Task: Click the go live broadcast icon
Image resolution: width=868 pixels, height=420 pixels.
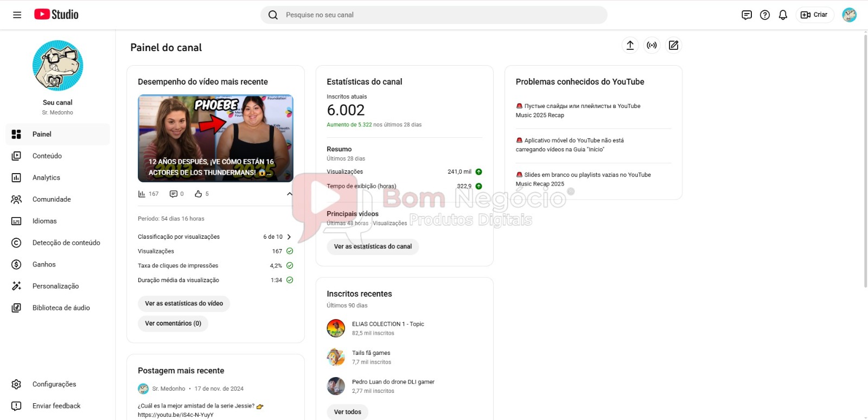Action: point(652,46)
